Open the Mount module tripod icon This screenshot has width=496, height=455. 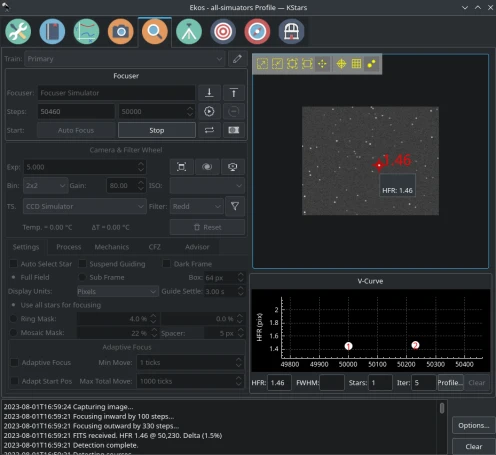pyautogui.click(x=189, y=32)
